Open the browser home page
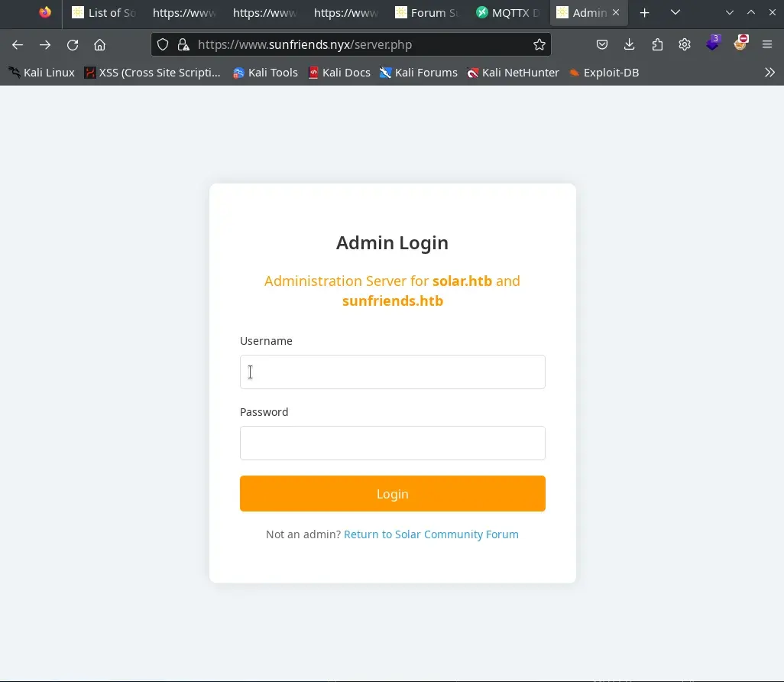This screenshot has width=784, height=682. click(x=99, y=45)
